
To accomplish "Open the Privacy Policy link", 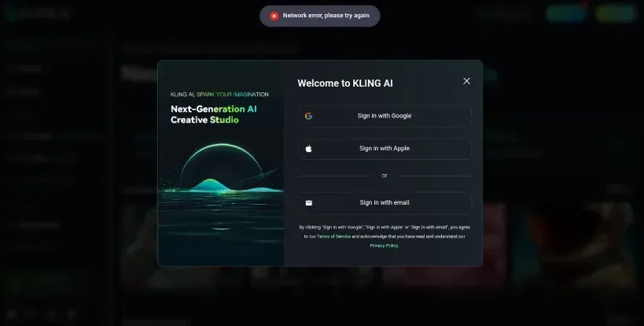I will point(384,246).
